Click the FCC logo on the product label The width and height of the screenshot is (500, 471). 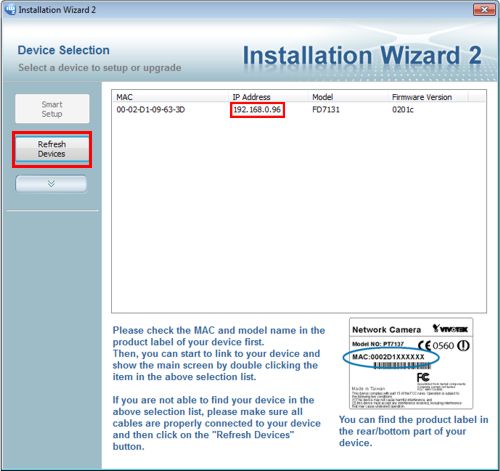pos(423,377)
